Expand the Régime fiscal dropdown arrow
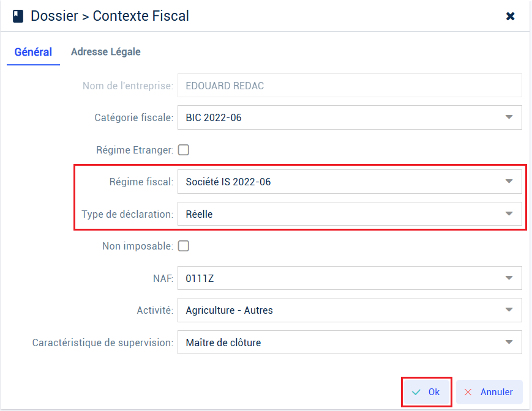Image resolution: width=532 pixels, height=411 pixels. pos(509,181)
